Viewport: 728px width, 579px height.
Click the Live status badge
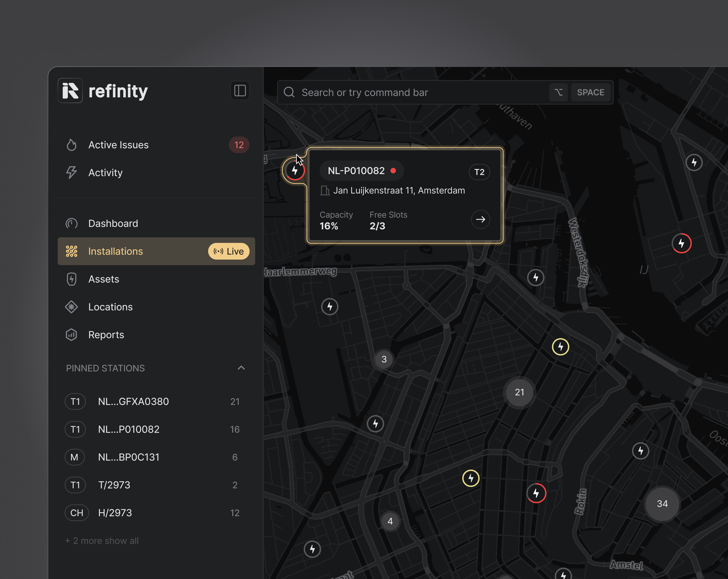(x=229, y=251)
